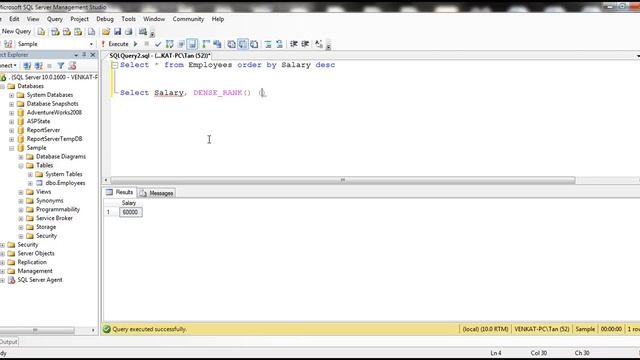Switch output to Results to Text
Screen dimensions: 640x360
(x=231, y=44)
